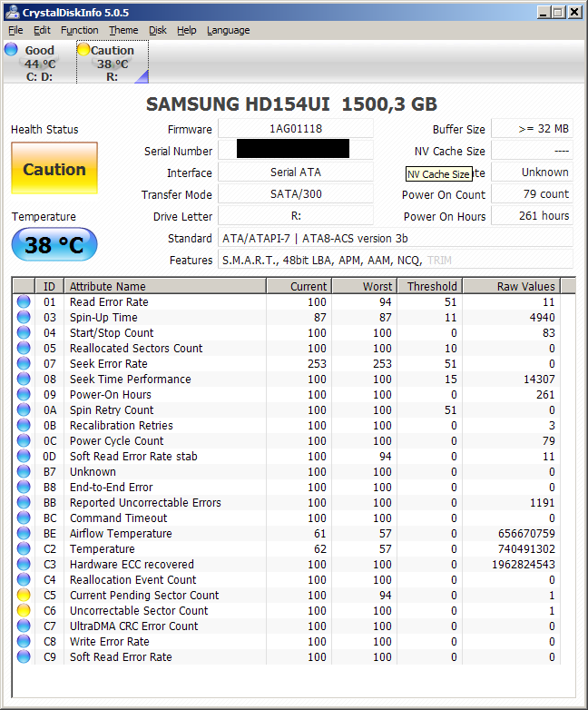Click the Worst column header
Image resolution: width=588 pixels, height=710 pixels.
365,286
